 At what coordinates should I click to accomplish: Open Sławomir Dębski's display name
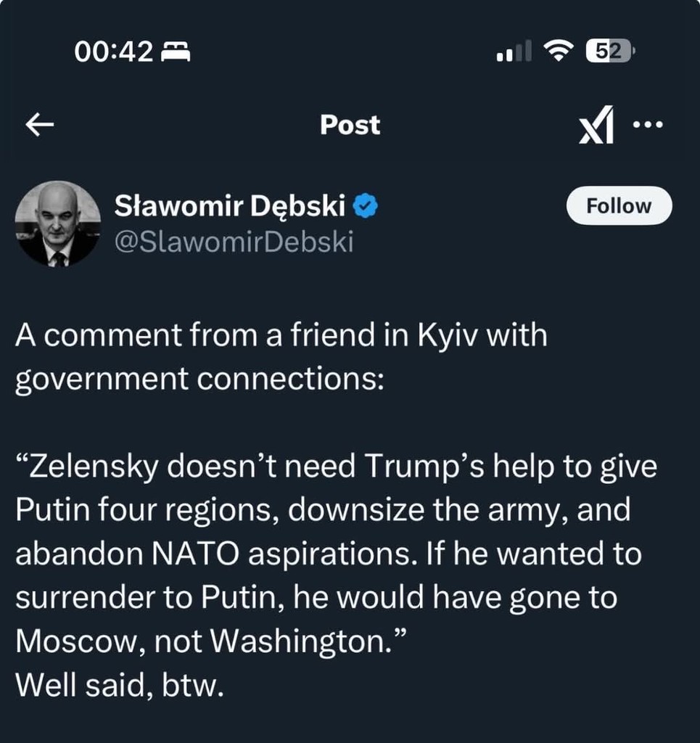pyautogui.click(x=230, y=208)
